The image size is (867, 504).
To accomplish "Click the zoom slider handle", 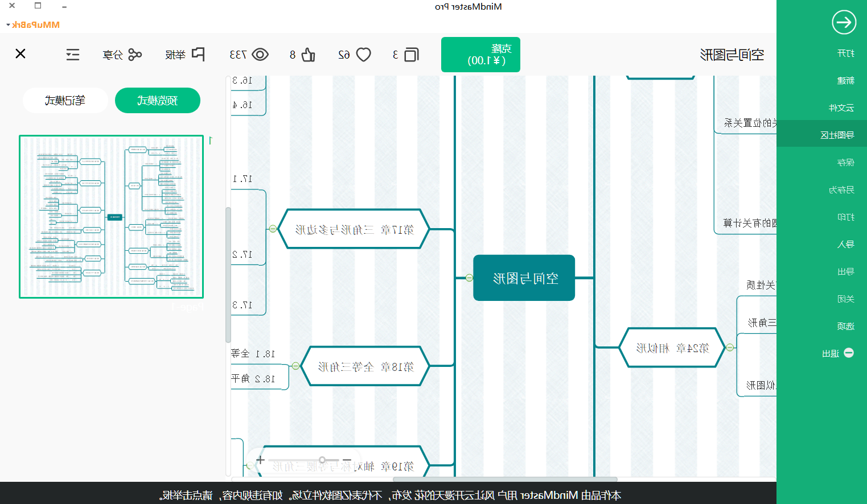I will click(x=322, y=460).
